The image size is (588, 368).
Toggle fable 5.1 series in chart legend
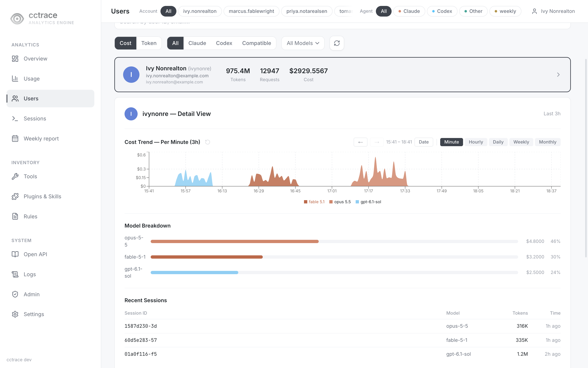pyautogui.click(x=314, y=202)
